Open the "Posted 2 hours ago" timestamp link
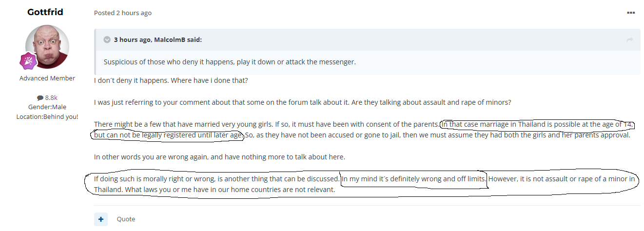This screenshot has width=644, height=231. [x=123, y=13]
